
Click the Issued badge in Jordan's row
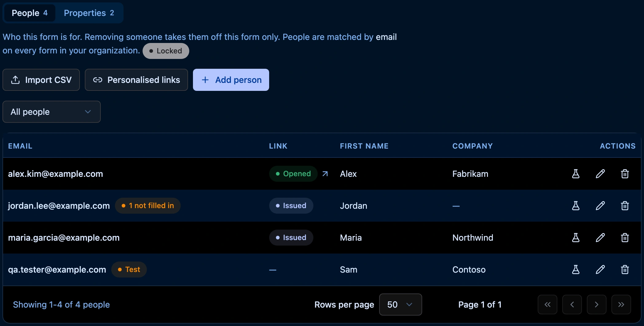pyautogui.click(x=291, y=206)
